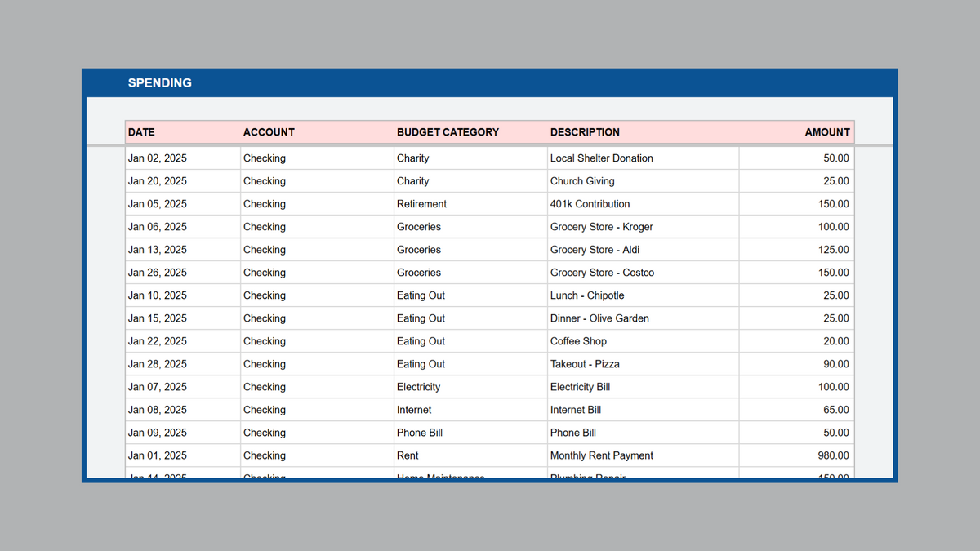Select amount 150.00 for 401k Contribution
Viewport: 980px width, 551px height.
pyautogui.click(x=796, y=204)
